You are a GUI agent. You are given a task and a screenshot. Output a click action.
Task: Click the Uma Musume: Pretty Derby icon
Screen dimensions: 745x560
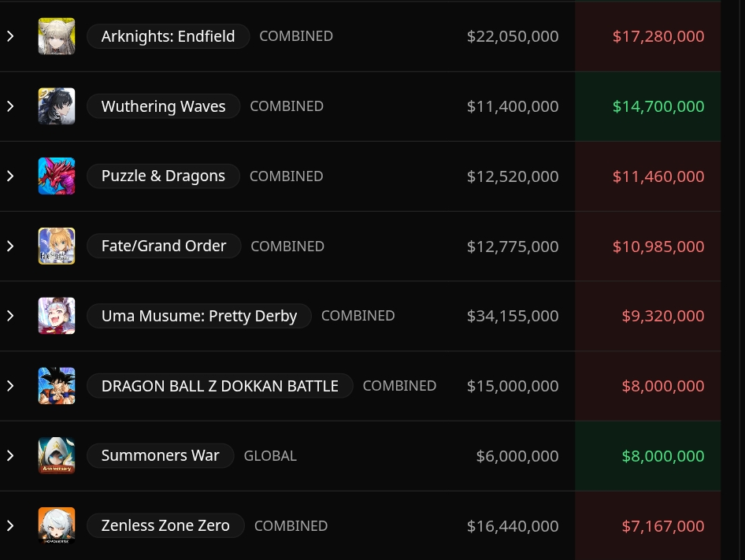pyautogui.click(x=57, y=316)
